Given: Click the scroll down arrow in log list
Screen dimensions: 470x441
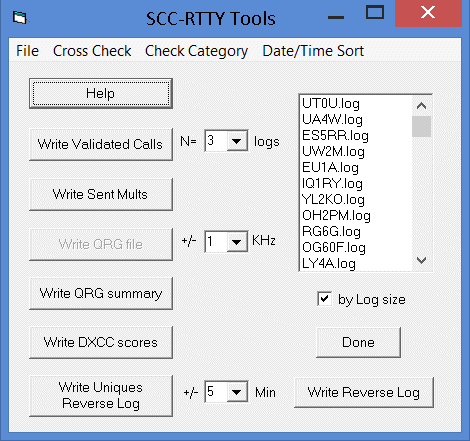Looking at the screenshot, I should 422,260.
